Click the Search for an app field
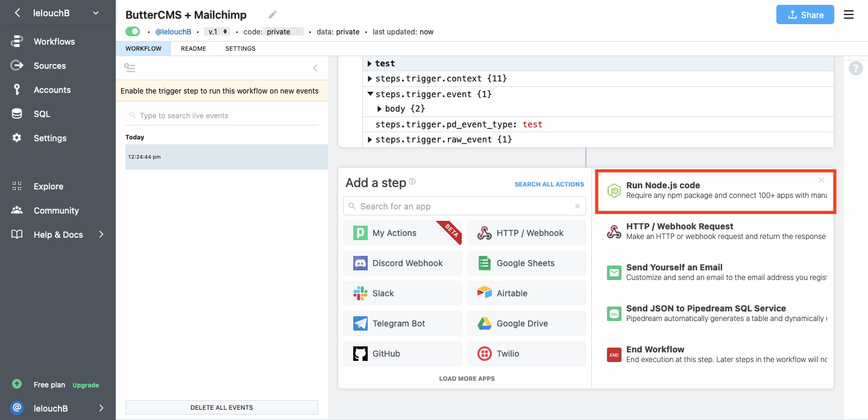 (465, 206)
